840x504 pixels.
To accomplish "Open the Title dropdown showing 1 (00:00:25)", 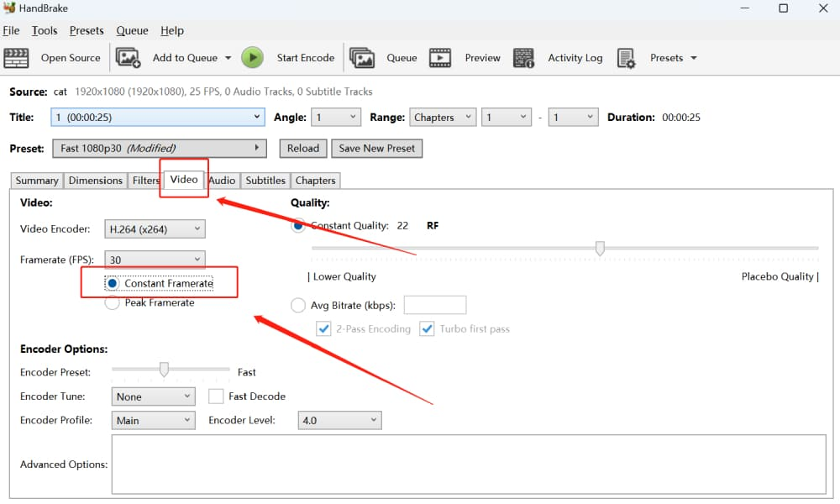I will (158, 118).
